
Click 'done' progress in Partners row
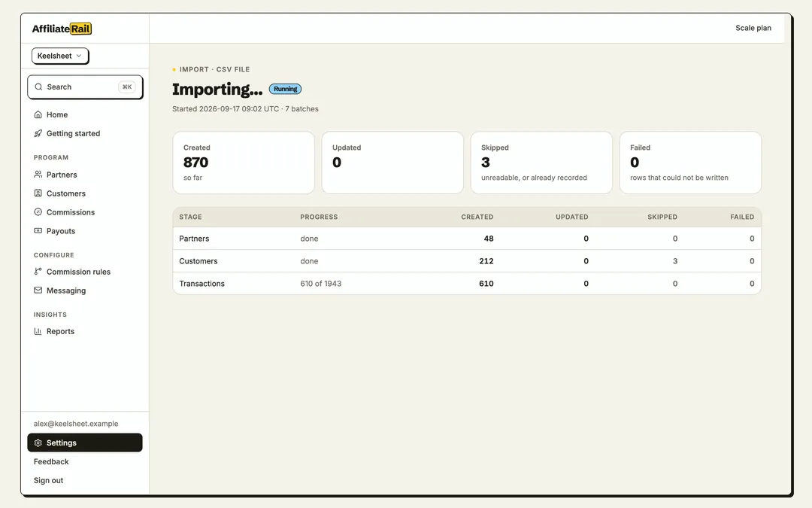(309, 239)
